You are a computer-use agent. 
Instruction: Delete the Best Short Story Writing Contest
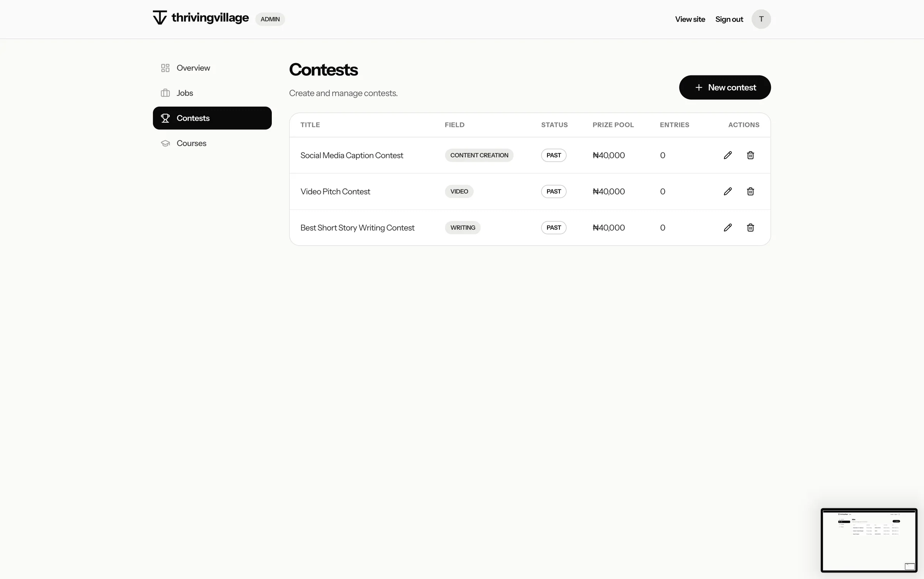[750, 228]
